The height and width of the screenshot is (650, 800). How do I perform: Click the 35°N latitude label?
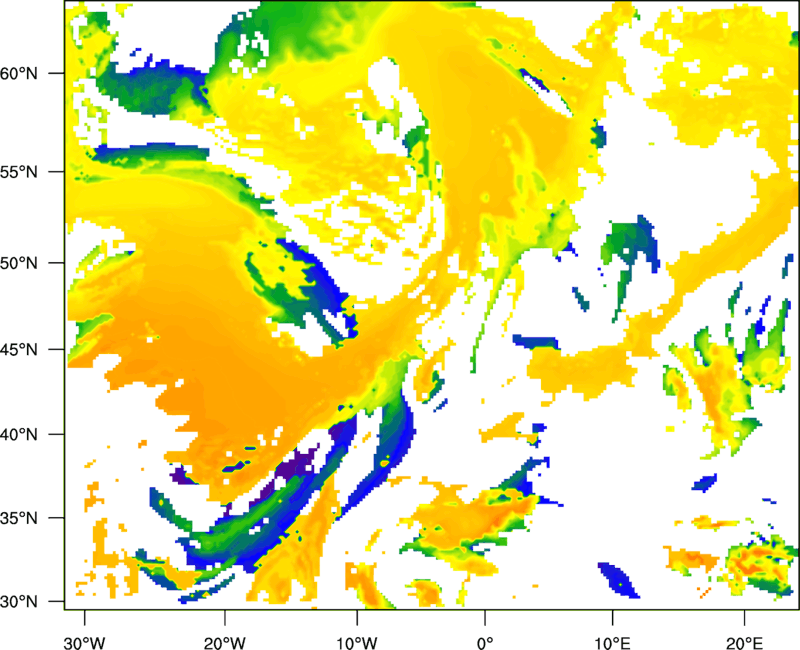(19, 518)
